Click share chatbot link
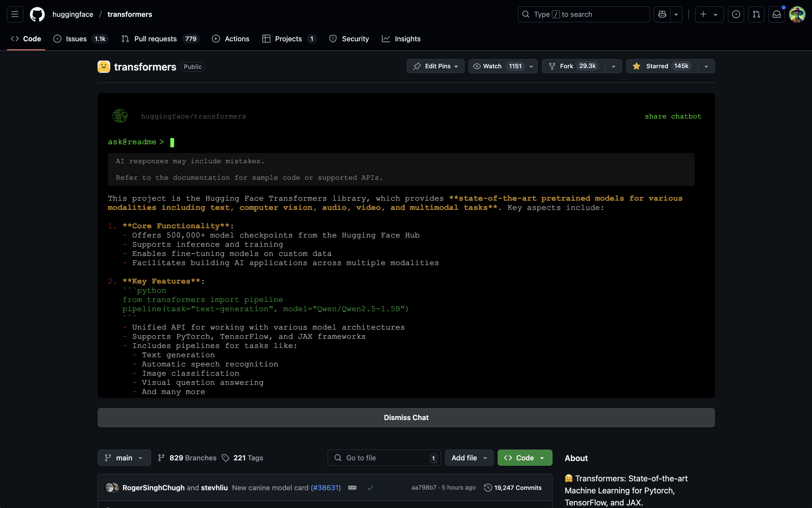The width and height of the screenshot is (812, 508). point(673,116)
